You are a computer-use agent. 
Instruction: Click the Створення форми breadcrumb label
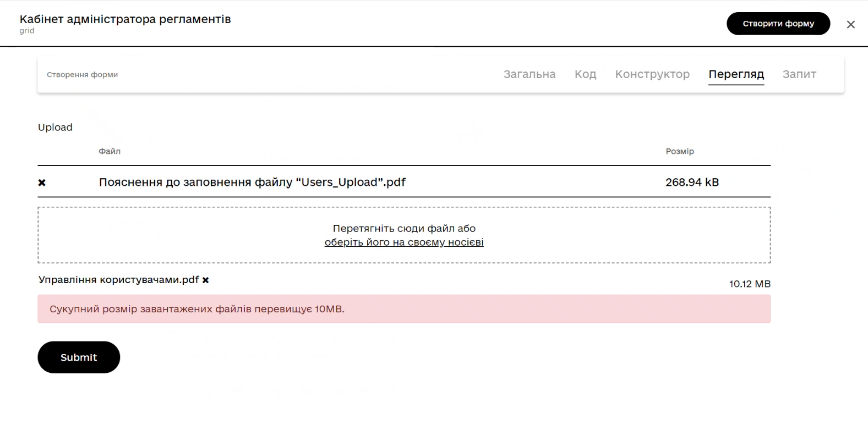(82, 75)
